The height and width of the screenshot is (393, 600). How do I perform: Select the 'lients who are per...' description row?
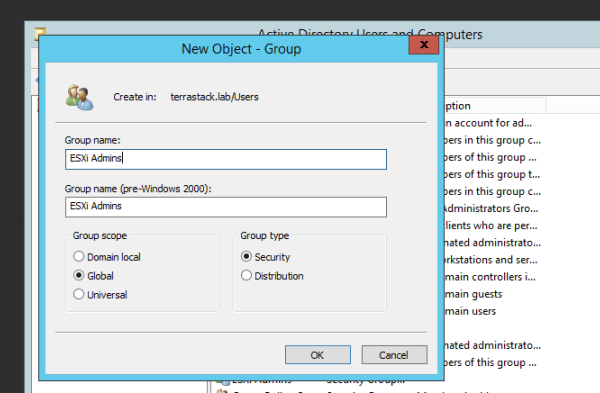click(491, 226)
